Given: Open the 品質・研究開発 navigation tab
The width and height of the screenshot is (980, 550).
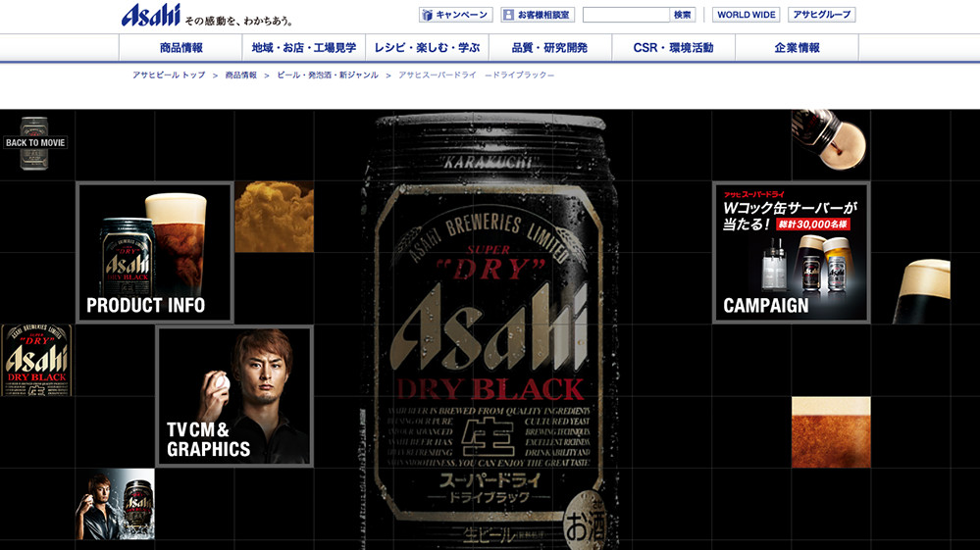Looking at the screenshot, I should point(550,47).
